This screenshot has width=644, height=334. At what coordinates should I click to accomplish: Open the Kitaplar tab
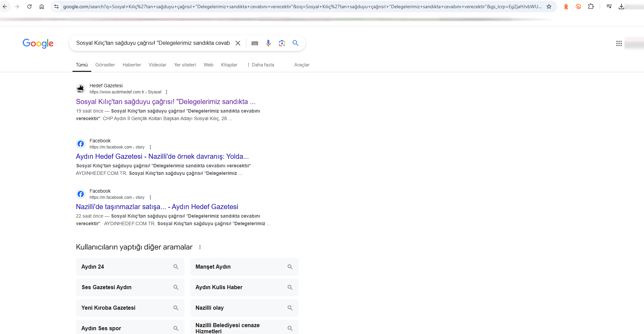(x=229, y=65)
